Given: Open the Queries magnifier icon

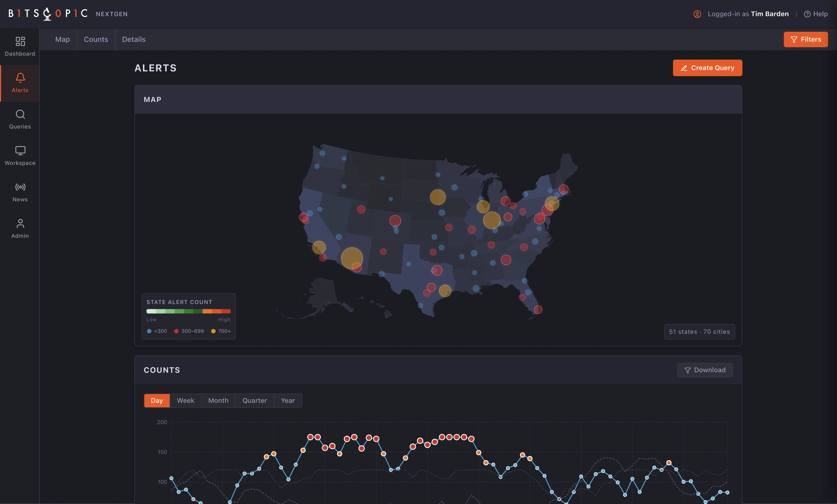Looking at the screenshot, I should click(20, 114).
